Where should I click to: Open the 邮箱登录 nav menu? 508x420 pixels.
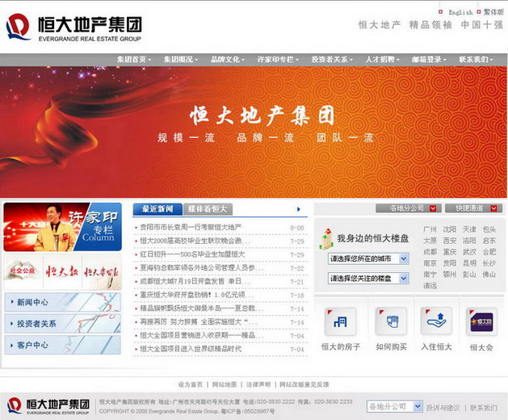tap(429, 60)
